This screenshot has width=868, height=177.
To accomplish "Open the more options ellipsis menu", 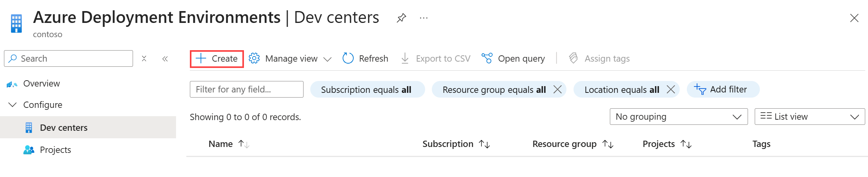I will pos(424,18).
